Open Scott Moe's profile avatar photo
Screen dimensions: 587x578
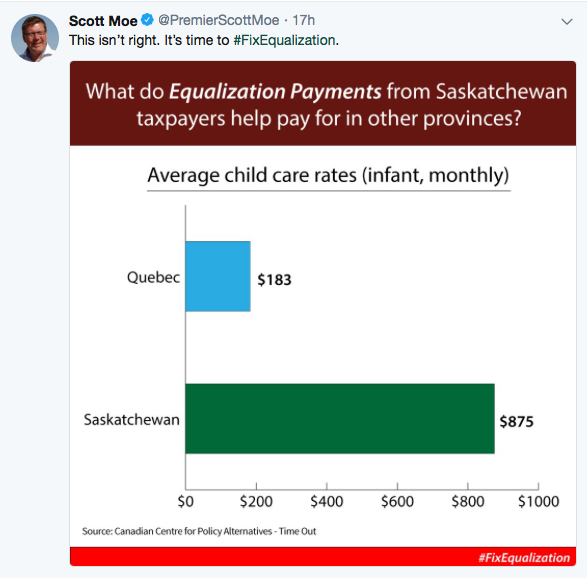point(35,38)
